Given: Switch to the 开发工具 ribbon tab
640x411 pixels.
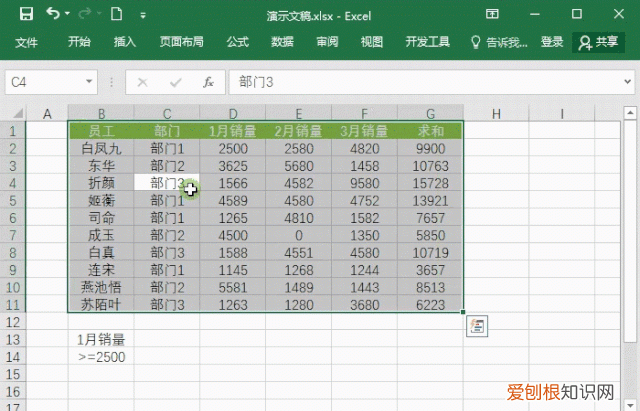Looking at the screenshot, I should (x=427, y=42).
